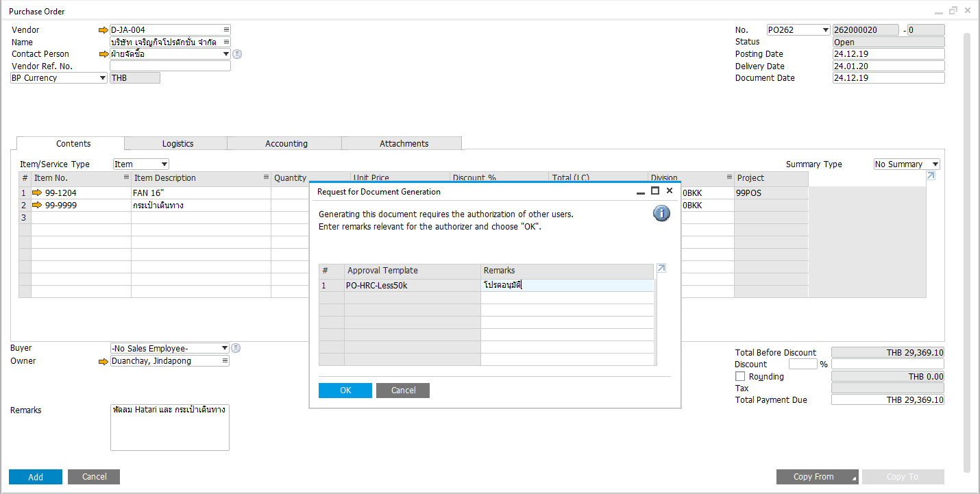Click the Copy From button
The height and width of the screenshot is (494, 980).
click(x=817, y=477)
